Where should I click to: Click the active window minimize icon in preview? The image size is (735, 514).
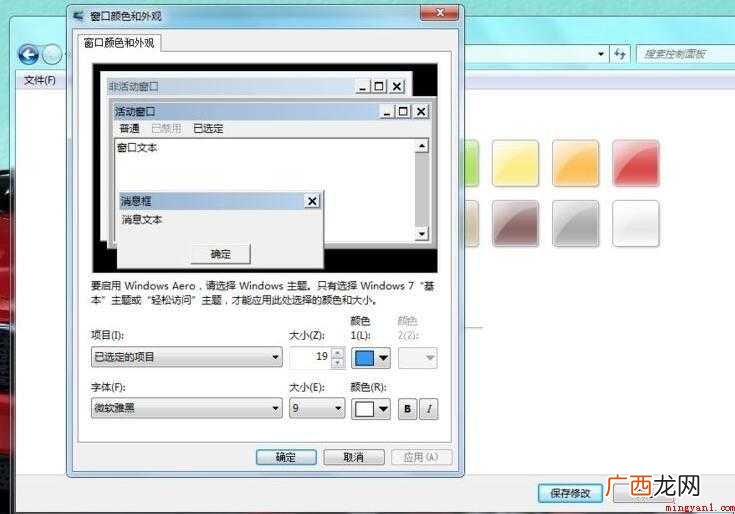(387, 112)
